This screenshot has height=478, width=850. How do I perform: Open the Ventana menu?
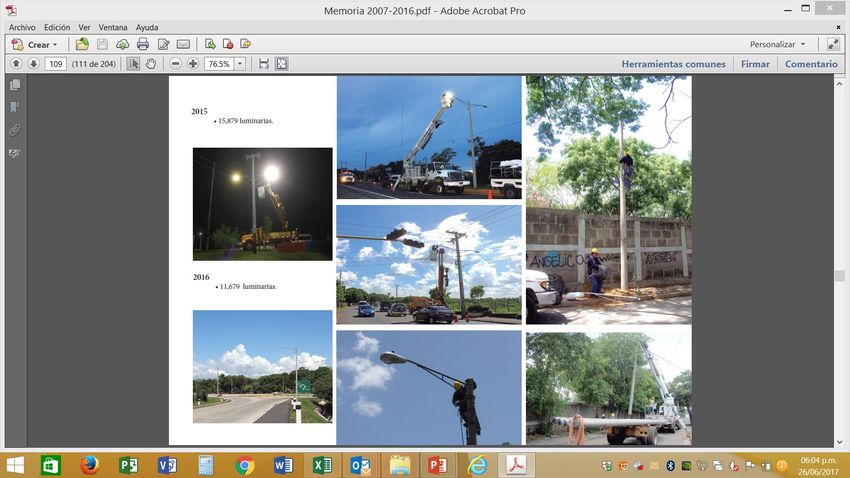coord(112,27)
